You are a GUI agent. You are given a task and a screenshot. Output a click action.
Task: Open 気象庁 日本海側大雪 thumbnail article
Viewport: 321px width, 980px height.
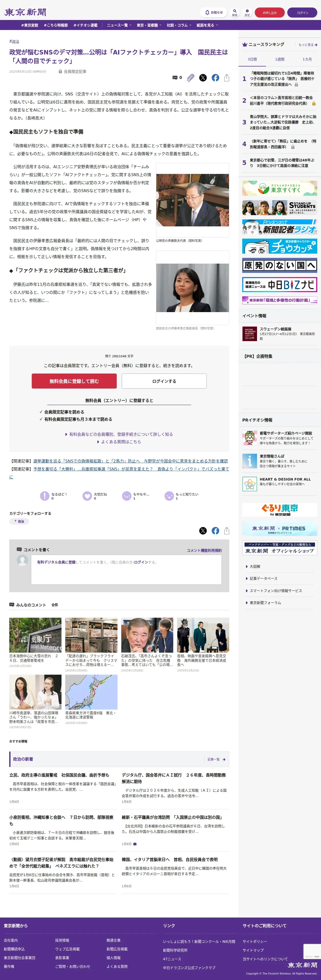[35, 635]
